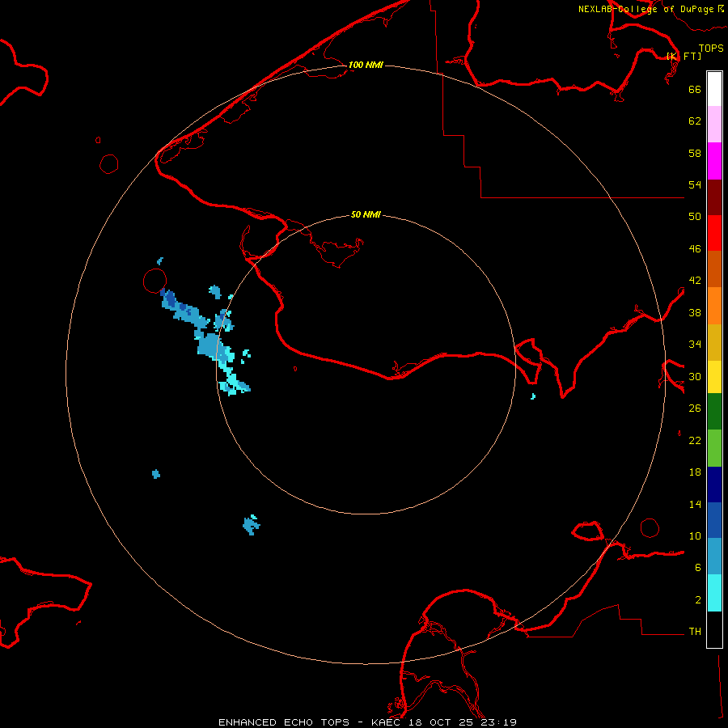This screenshot has height=728, width=728.
Task: Click the "50 NMI" range ring label
Action: [x=366, y=214]
